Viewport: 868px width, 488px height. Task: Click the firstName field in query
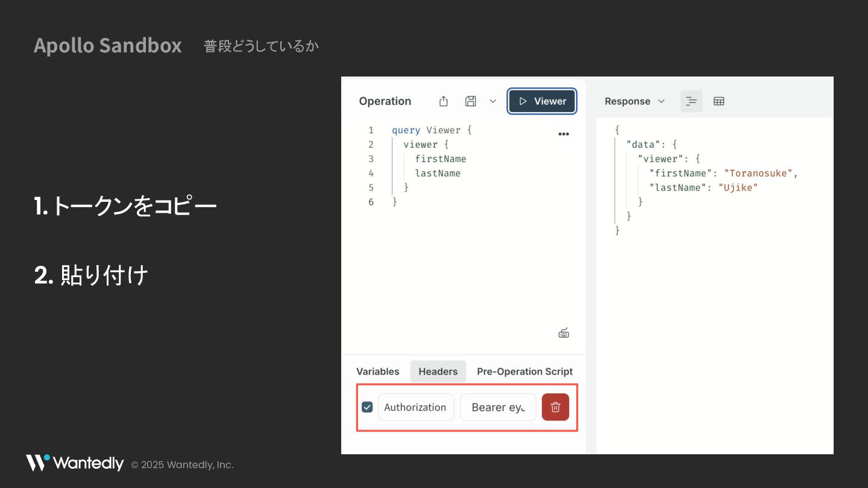(x=441, y=159)
